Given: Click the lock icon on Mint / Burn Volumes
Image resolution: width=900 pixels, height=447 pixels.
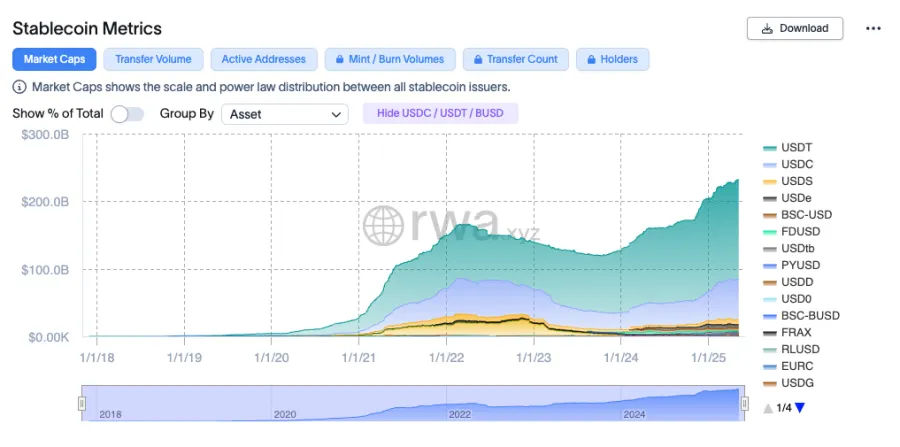Looking at the screenshot, I should pos(340,59).
